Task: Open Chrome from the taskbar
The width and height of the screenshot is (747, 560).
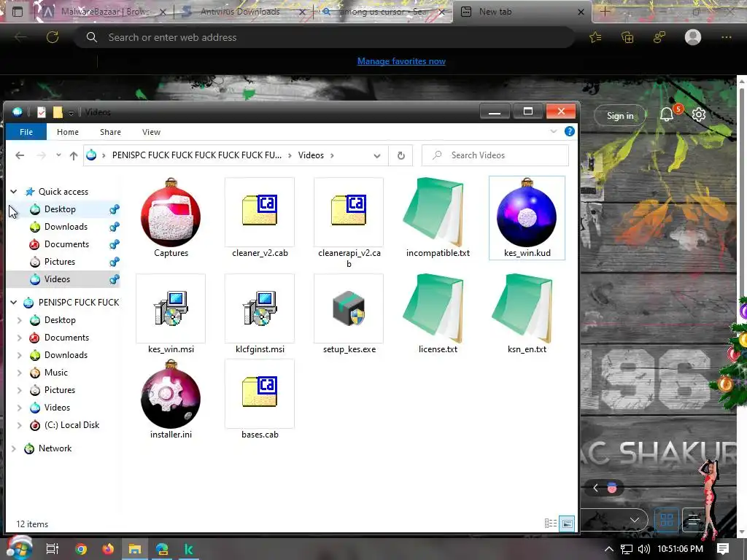Action: point(81,549)
